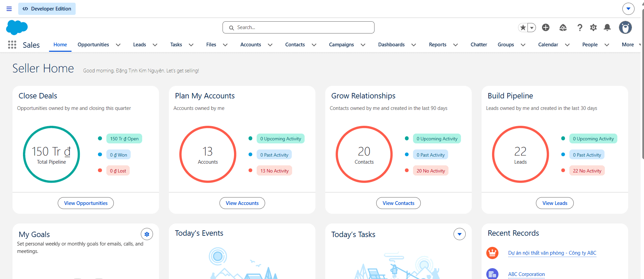Screen dimensions: 644x279
Task: Click 0 Upcoming Activity under Plan My Accounts
Action: 281,139
